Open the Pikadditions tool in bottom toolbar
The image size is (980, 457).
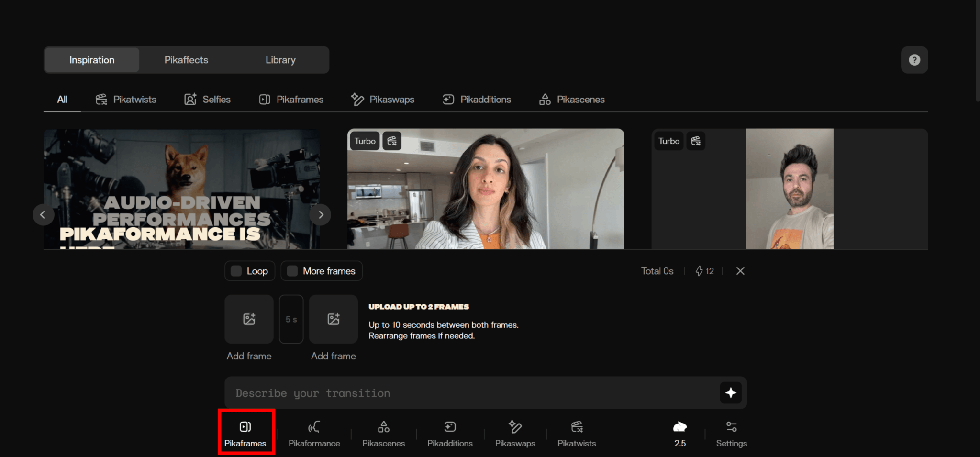click(x=449, y=434)
